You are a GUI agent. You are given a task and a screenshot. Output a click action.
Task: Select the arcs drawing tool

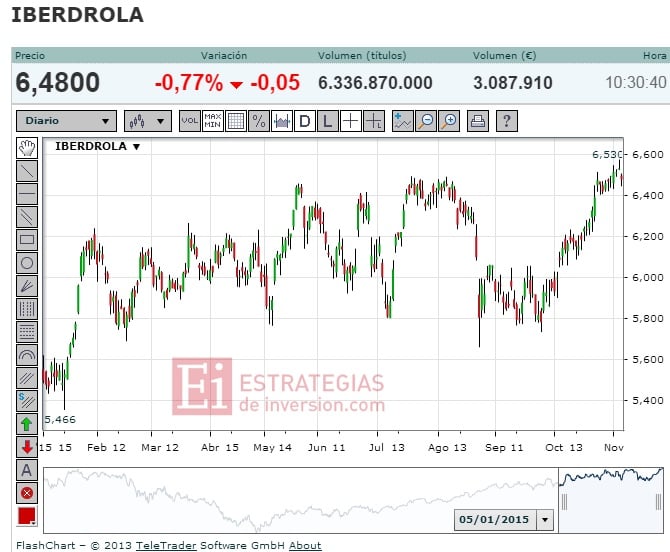coord(27,355)
